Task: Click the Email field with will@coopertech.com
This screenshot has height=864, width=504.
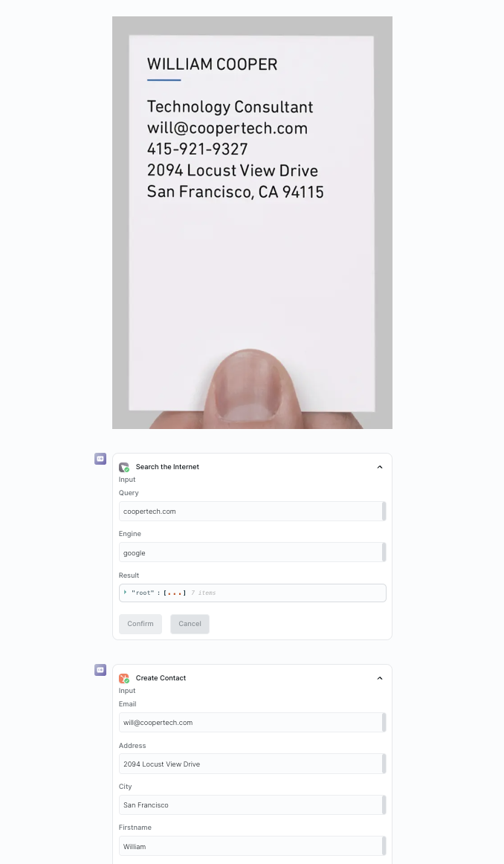Action: click(x=252, y=723)
